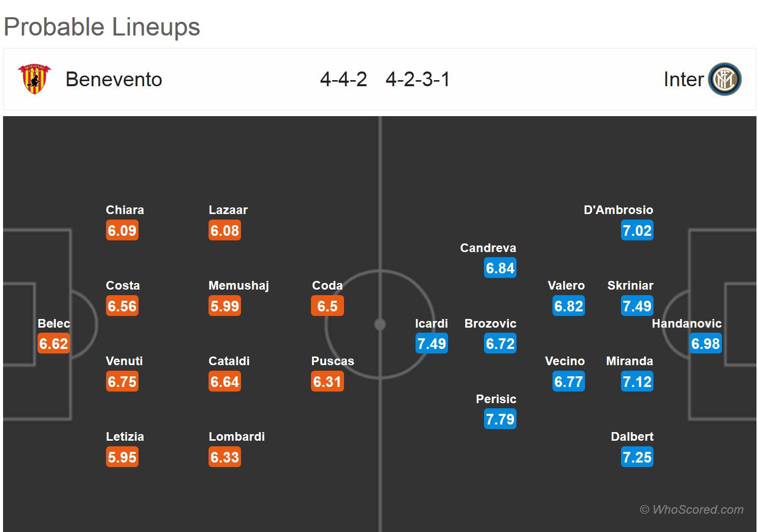Click Perisic's 7.79 rating badge
Viewport: 758px width, 532px height.
point(500,419)
